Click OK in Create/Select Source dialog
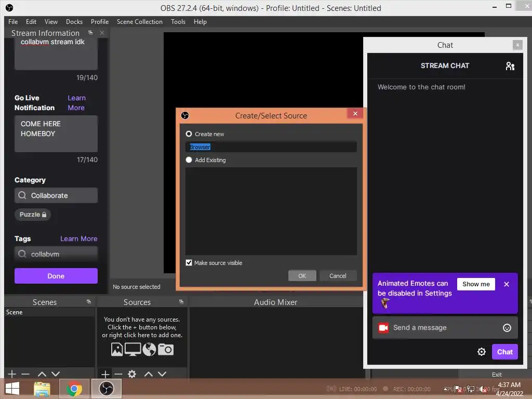Screen dimensions: 532x399 click(x=302, y=276)
